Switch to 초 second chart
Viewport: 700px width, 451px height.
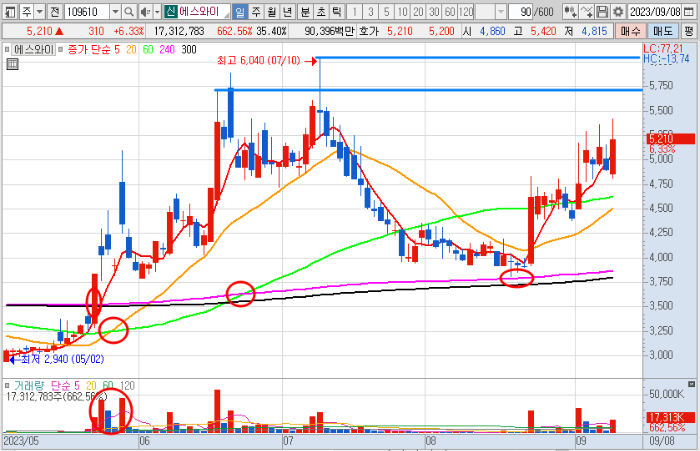[321, 11]
